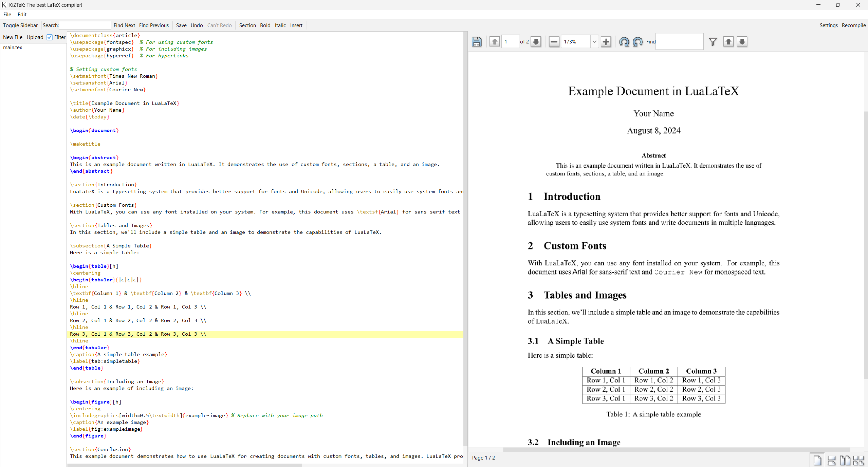This screenshot has height=467, width=868.
Task: Apply Italic formatting
Action: tap(280, 25)
